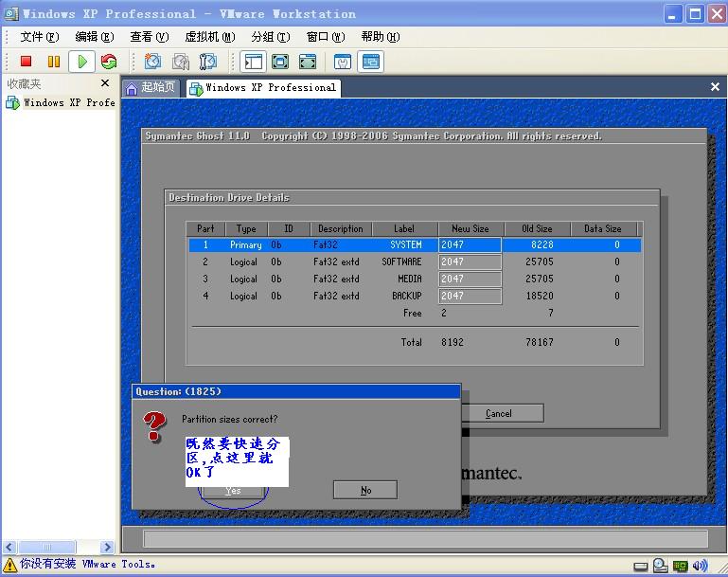Click the Revert to Snapshot toolbar icon
This screenshot has width=728, height=577.
coord(181,62)
